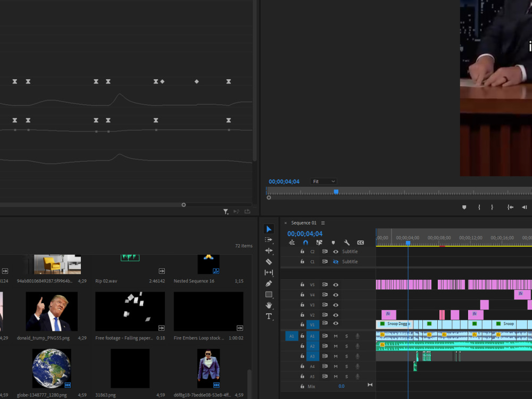532x399 pixels.
Task: Toggle lock on Mix track
Action: tap(302, 386)
